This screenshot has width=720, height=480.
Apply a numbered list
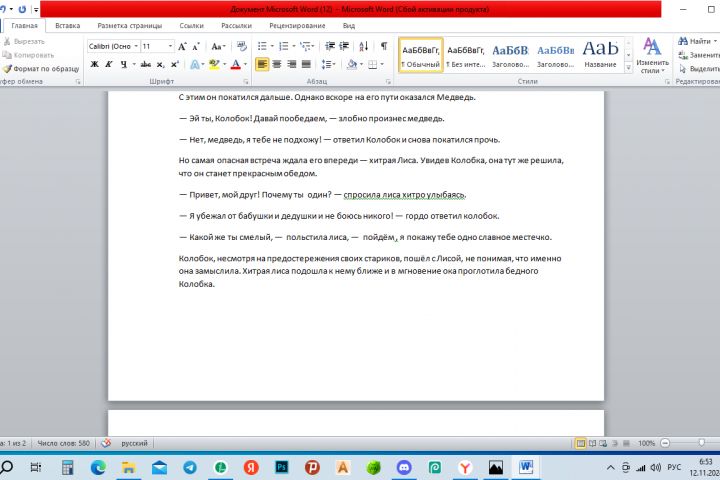pyautogui.click(x=283, y=46)
